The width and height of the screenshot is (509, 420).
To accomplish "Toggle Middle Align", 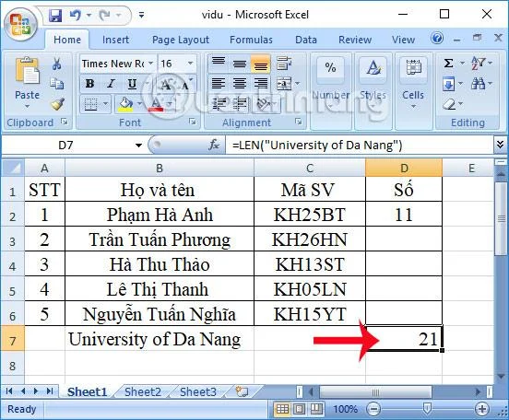I will point(240,64).
